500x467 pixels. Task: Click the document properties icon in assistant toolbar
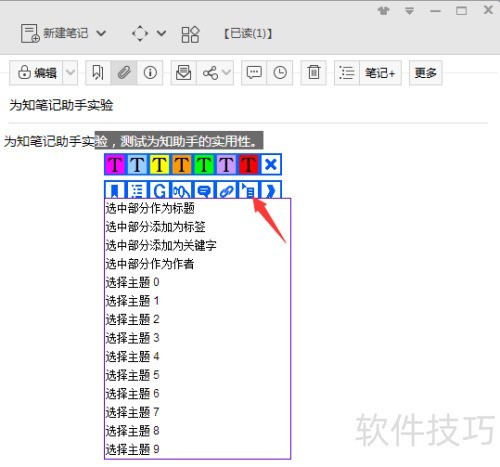point(249,190)
